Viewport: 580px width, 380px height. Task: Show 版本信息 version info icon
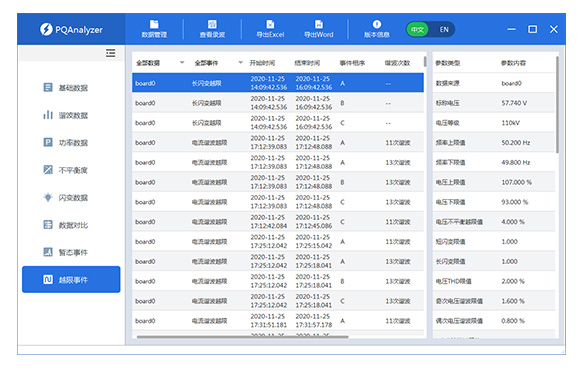click(x=377, y=29)
